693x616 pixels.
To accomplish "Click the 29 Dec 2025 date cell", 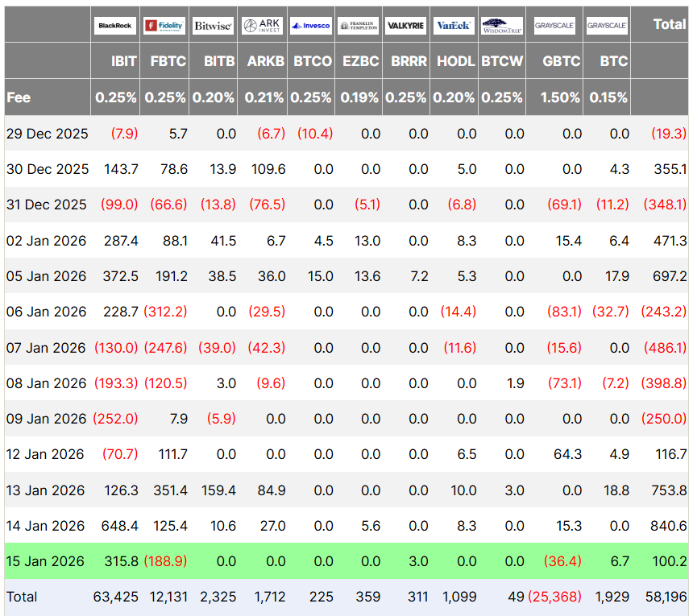I will click(48, 134).
